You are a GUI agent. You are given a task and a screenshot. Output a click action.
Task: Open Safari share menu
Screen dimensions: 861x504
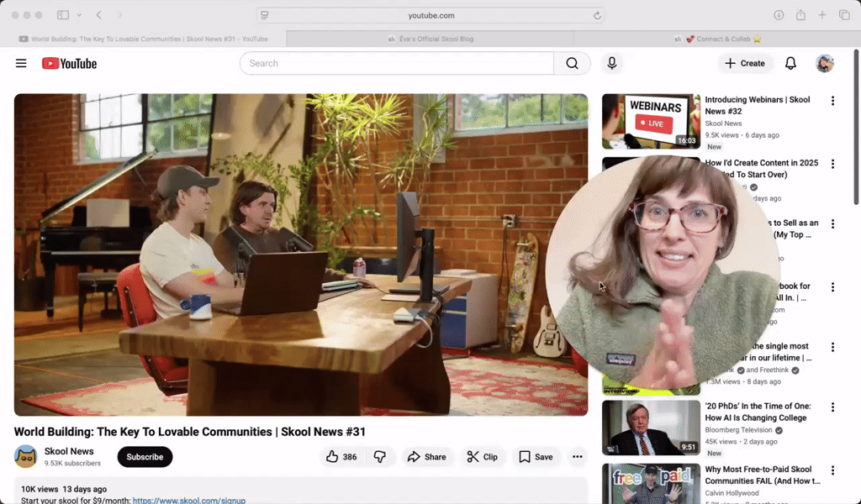(800, 15)
